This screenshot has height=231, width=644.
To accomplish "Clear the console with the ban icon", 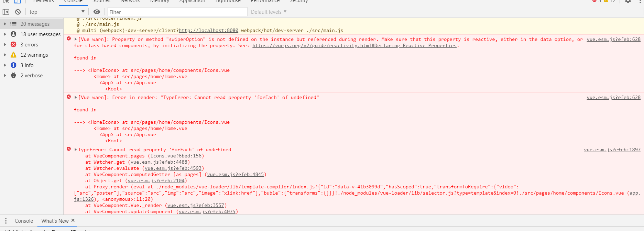I will tap(18, 12).
